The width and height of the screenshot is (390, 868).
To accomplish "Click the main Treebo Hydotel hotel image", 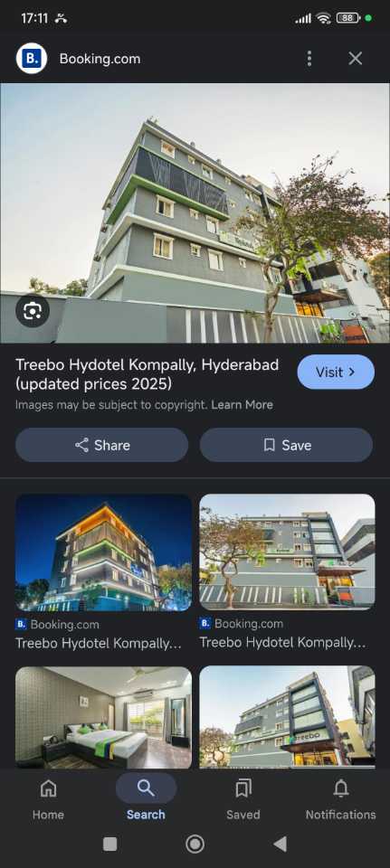I will tap(195, 213).
